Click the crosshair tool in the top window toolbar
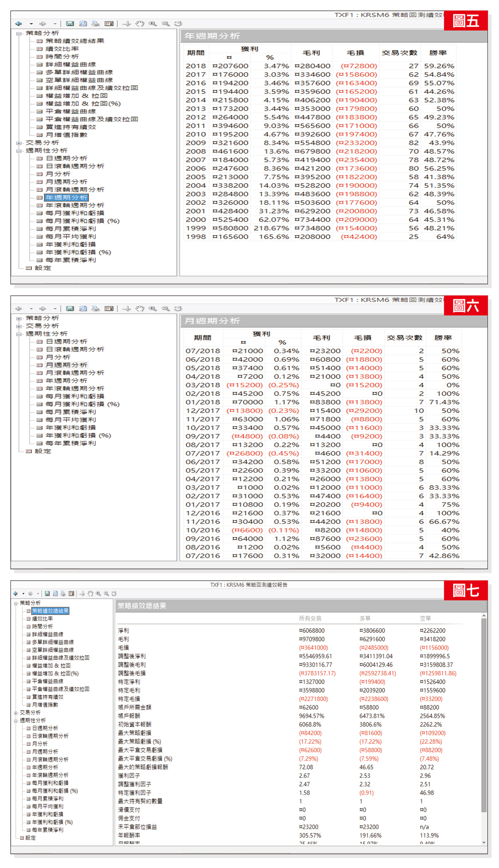 pyautogui.click(x=126, y=24)
